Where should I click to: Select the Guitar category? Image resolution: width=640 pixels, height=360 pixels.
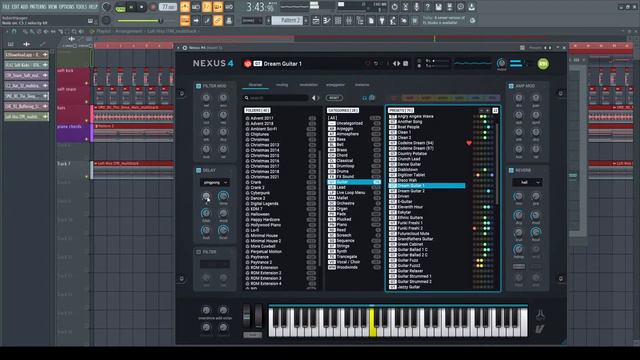tap(353, 182)
